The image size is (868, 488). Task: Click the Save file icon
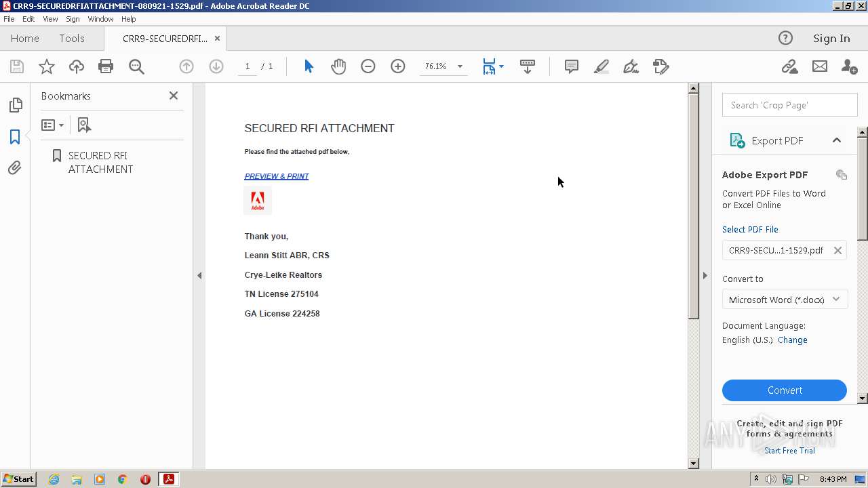pyautogui.click(x=17, y=66)
